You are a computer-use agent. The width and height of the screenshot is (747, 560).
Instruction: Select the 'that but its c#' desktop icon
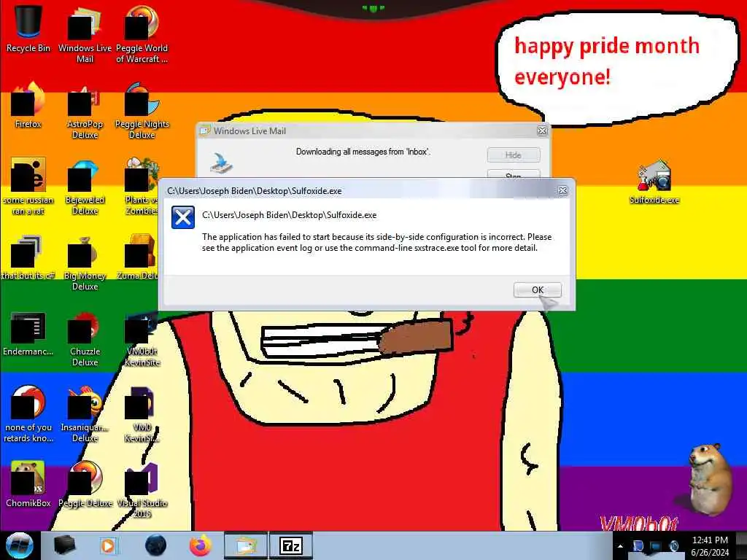coord(28,257)
